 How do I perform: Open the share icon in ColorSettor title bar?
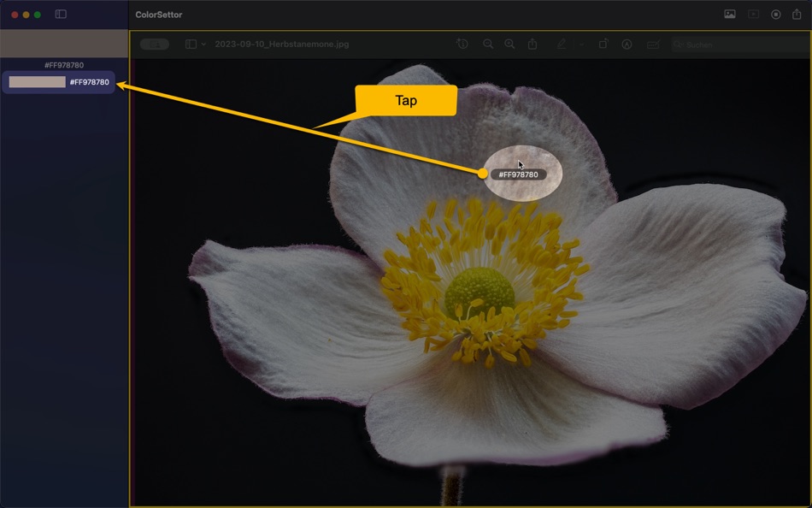pyautogui.click(x=797, y=14)
